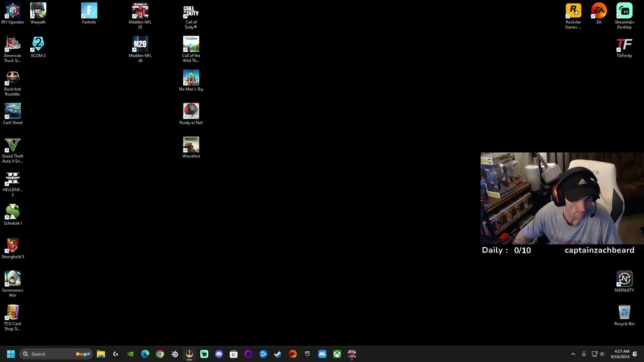Select the CarX Street shortcut
This screenshot has height=362, width=644.
click(x=13, y=114)
